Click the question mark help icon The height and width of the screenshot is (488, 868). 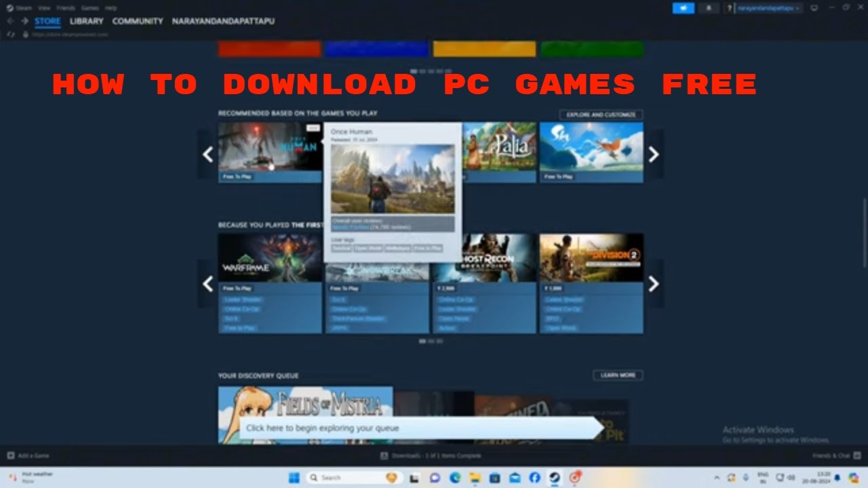(730, 8)
